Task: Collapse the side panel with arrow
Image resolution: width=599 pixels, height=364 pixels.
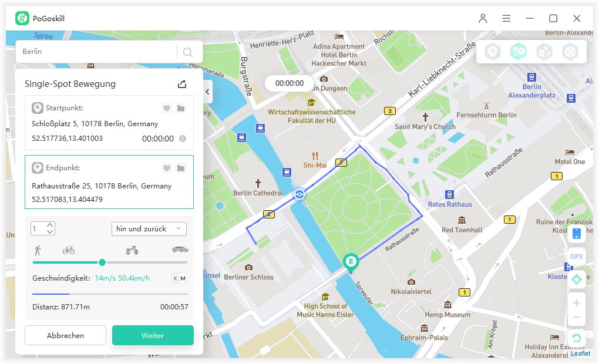Action: click(207, 92)
